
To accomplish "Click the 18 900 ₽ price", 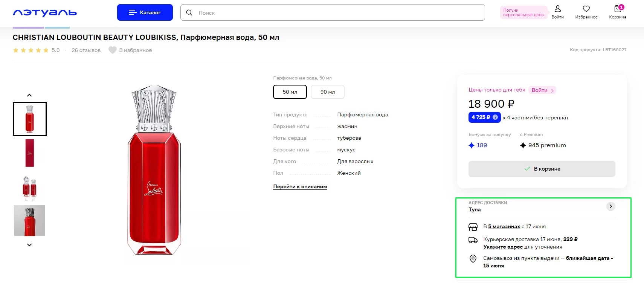I will (x=491, y=104).
